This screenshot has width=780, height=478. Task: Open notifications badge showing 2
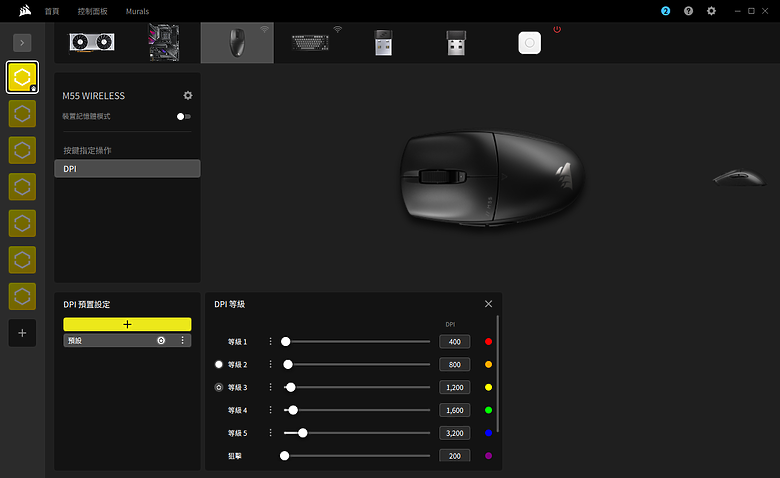click(666, 11)
